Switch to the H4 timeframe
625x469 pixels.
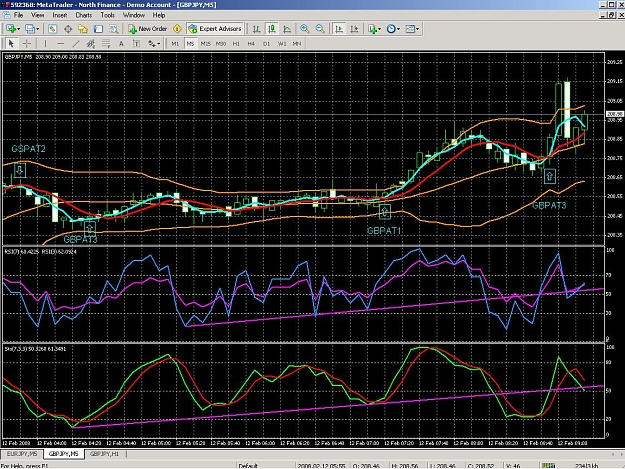coord(251,43)
